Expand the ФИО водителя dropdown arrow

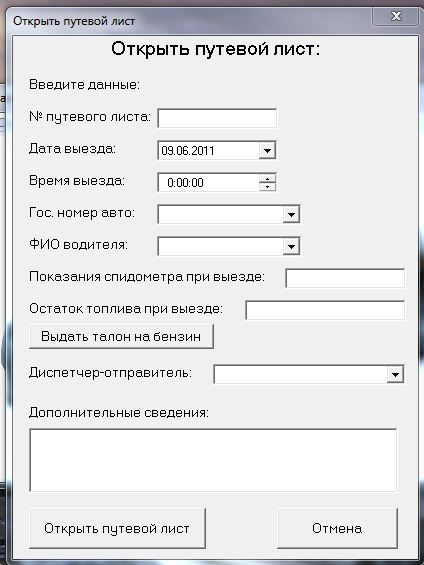pyautogui.click(x=291, y=246)
